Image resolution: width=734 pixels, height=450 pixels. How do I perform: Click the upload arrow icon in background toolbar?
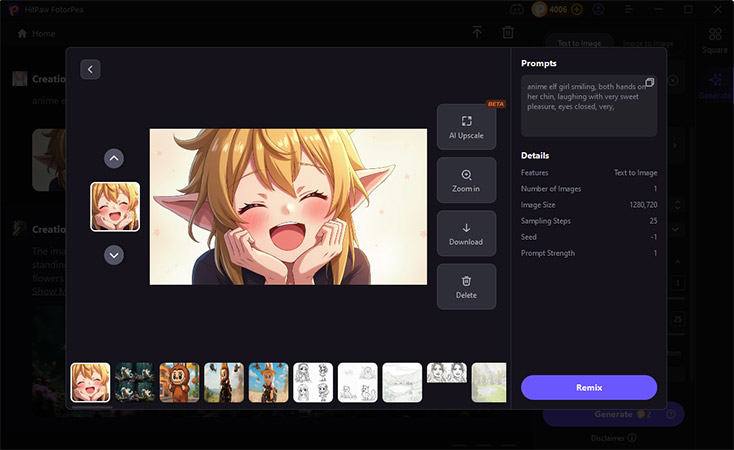(477, 32)
